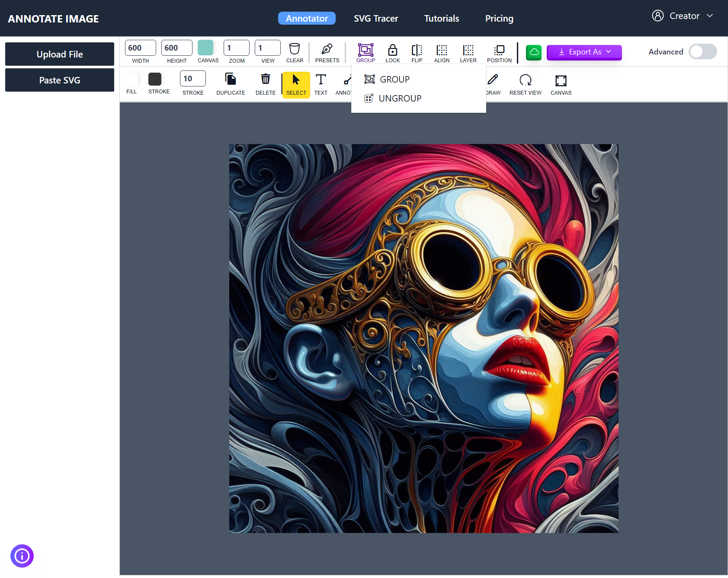The width and height of the screenshot is (728, 578).
Task: Expand the Export As dropdown
Action: click(x=584, y=52)
